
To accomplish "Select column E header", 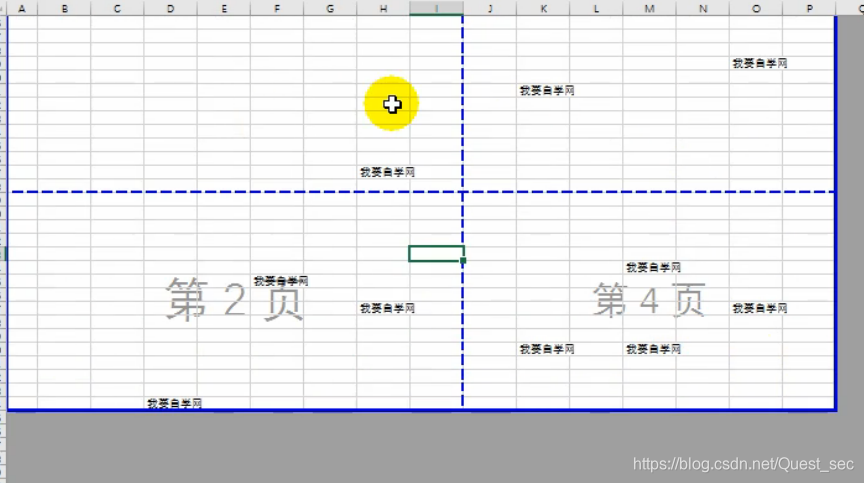I will tap(224, 8).
